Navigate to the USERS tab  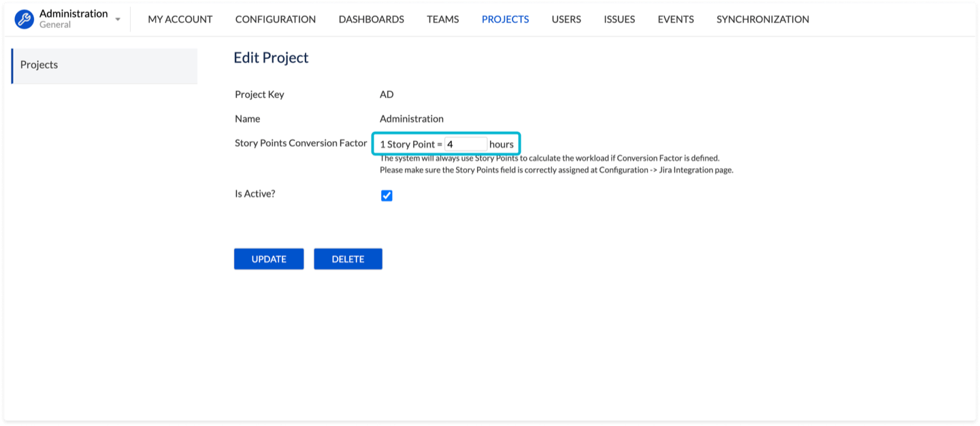[x=566, y=19]
